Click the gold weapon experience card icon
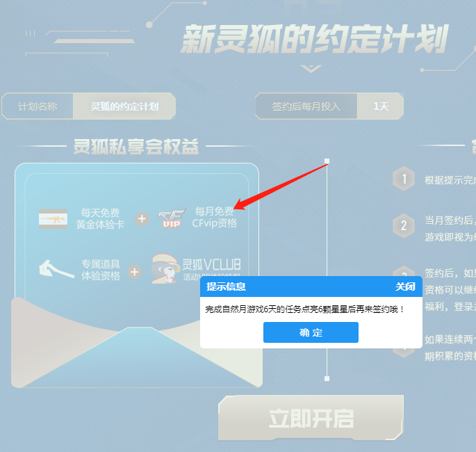The height and width of the screenshot is (452, 476). [53, 219]
